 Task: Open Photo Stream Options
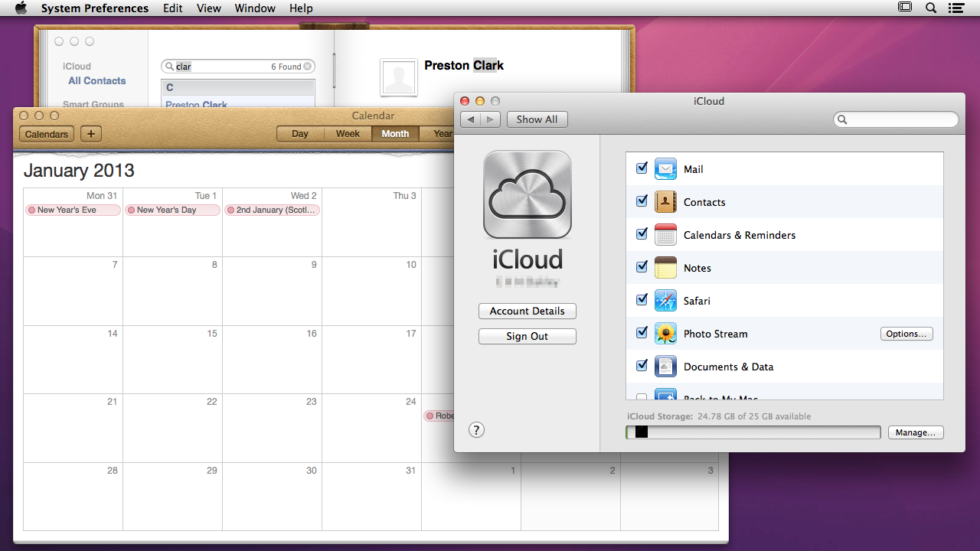[x=906, y=334]
